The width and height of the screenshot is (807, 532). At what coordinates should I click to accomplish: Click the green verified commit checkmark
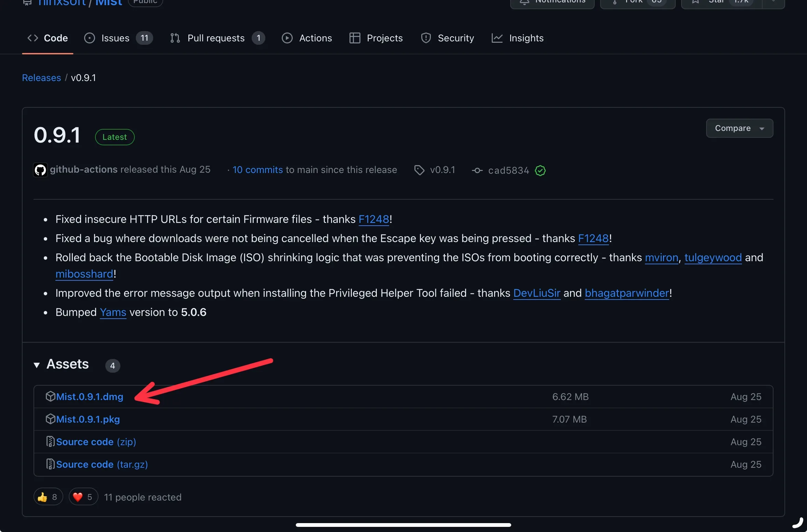540,170
